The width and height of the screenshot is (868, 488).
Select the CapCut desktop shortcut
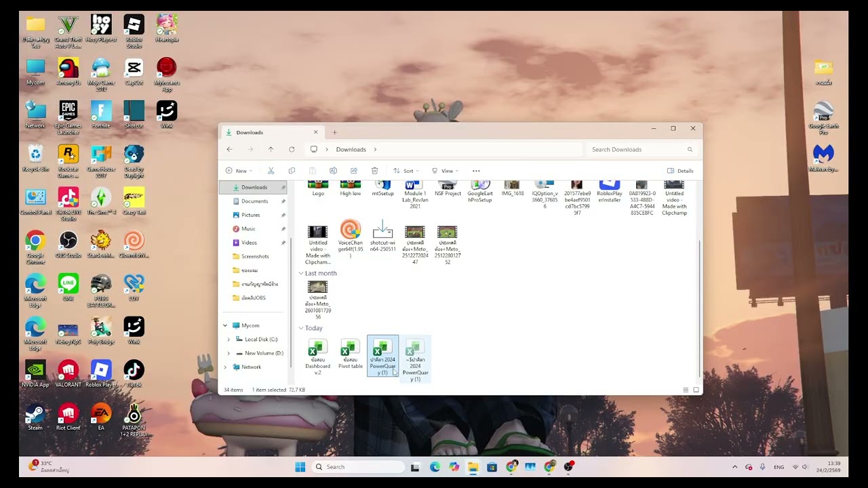click(134, 72)
